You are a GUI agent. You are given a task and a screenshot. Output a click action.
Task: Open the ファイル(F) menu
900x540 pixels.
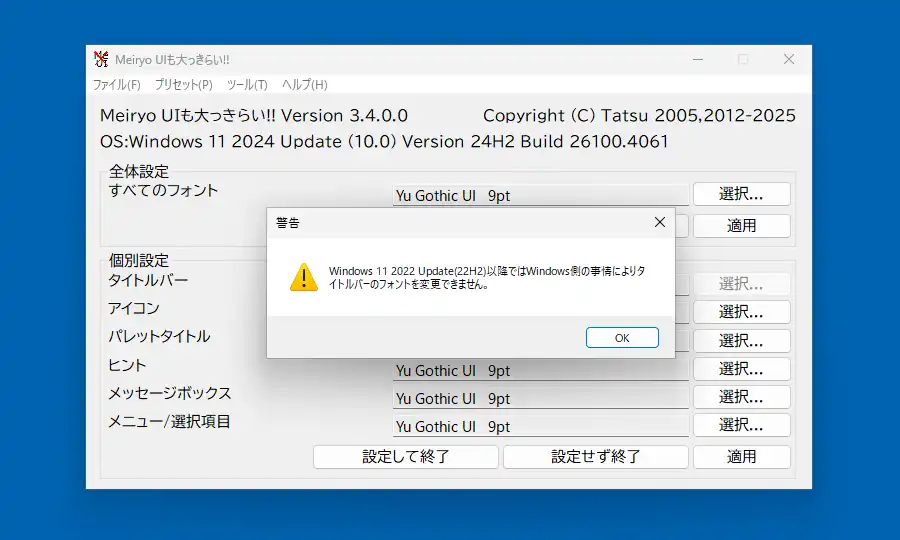[x=117, y=85]
